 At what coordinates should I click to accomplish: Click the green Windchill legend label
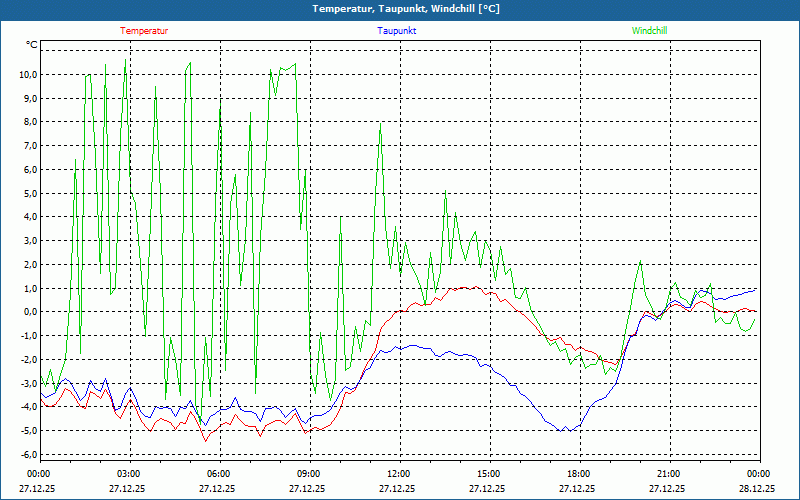click(649, 31)
